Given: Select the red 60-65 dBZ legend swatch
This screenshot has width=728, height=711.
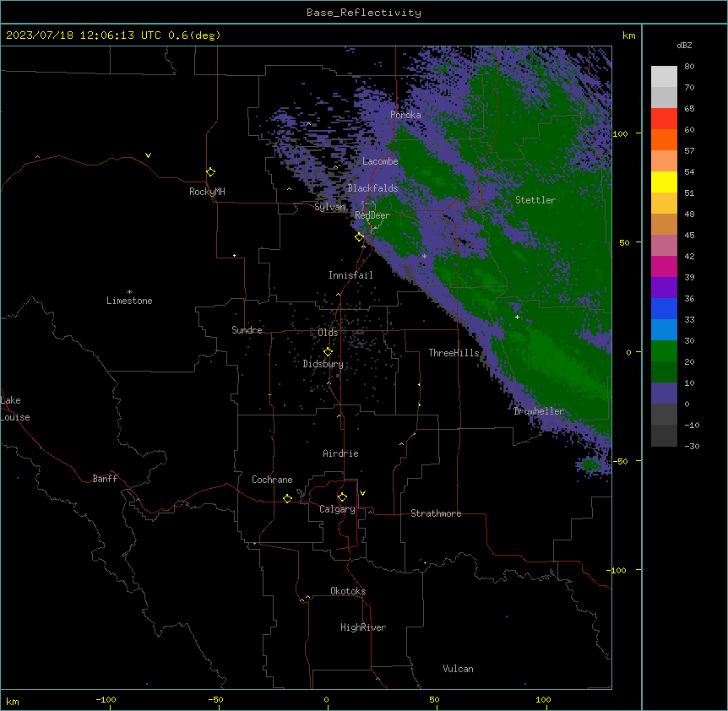Looking at the screenshot, I should (664, 119).
